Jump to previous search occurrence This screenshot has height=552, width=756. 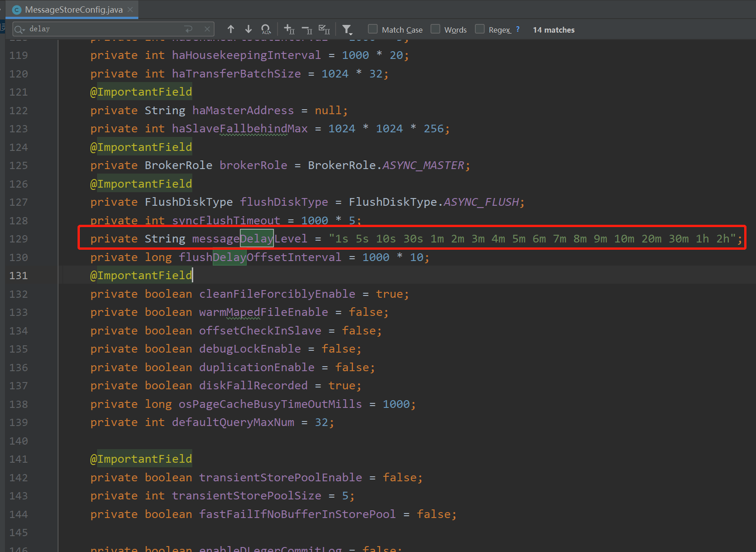[231, 29]
